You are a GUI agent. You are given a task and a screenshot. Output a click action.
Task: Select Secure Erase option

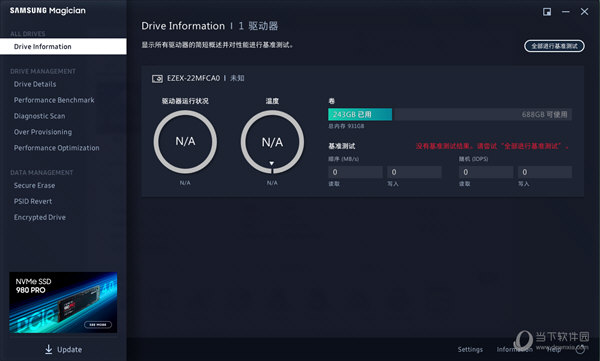pyautogui.click(x=34, y=185)
